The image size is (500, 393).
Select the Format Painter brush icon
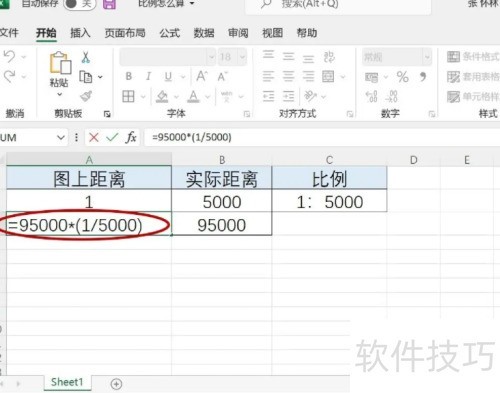coord(86,96)
